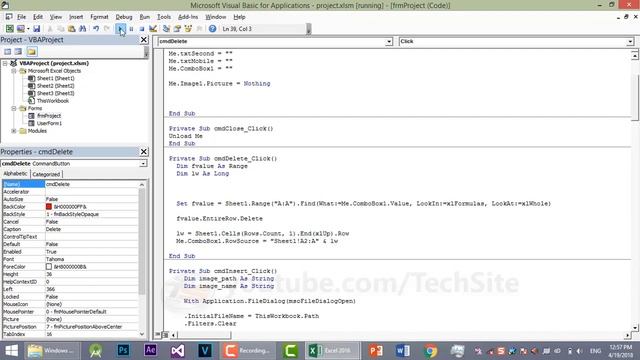Collapse the Forms folder in project tree
640x360 pixels.
[x=14, y=108]
